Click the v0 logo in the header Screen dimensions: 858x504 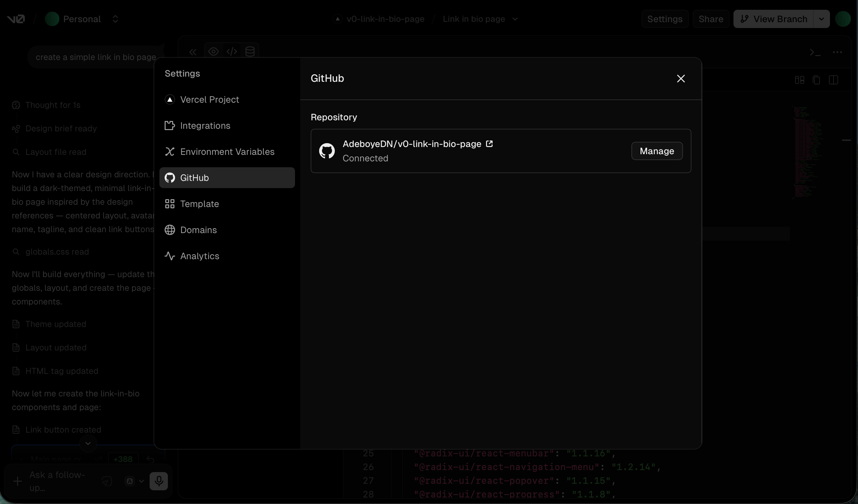tap(16, 19)
